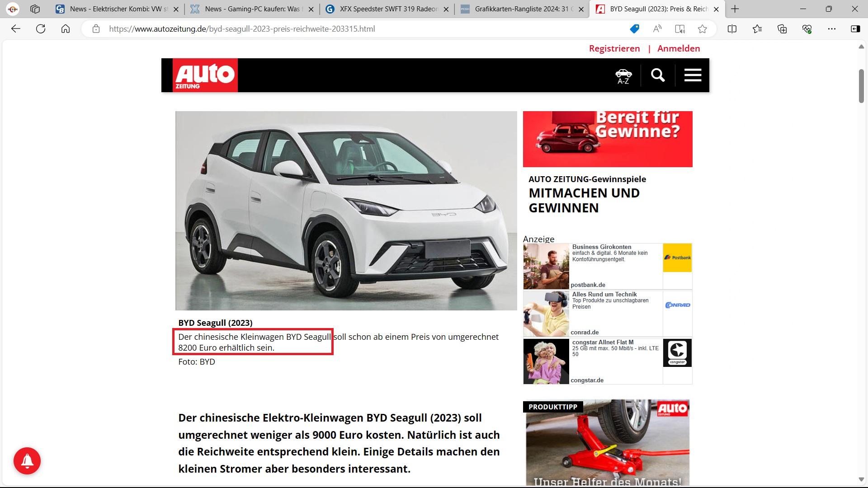Open the Favorites list button
The width and height of the screenshot is (868, 488).
(x=757, y=29)
